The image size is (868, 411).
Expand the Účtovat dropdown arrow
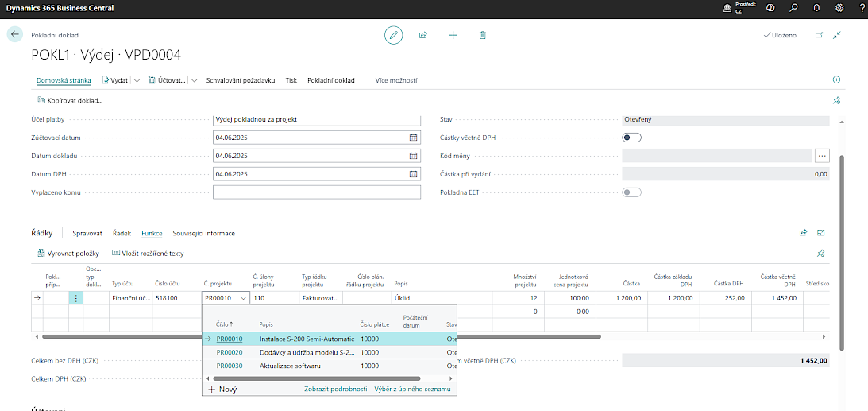194,80
